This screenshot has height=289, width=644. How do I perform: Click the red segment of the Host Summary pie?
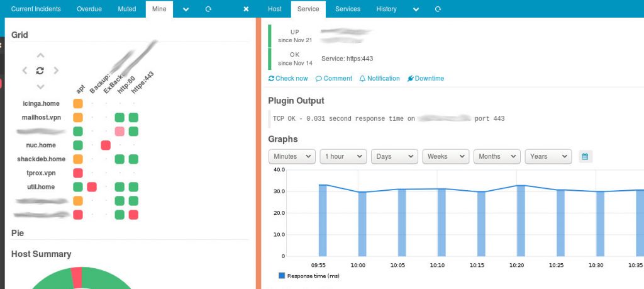[77, 277]
